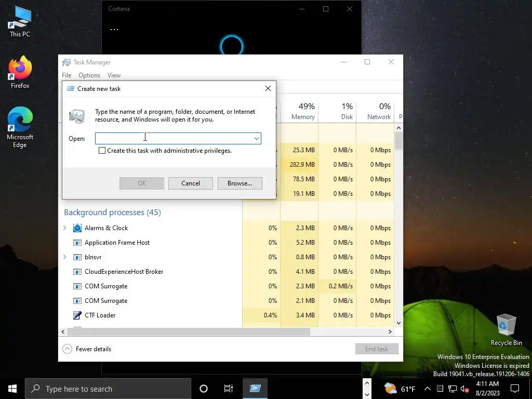Click the first COM Surrogate row icon
The height and width of the screenshot is (399, 532).
tap(77, 286)
